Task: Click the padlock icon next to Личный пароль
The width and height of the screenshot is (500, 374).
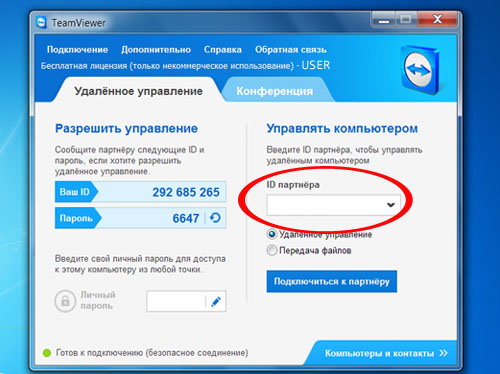Action: (x=65, y=301)
